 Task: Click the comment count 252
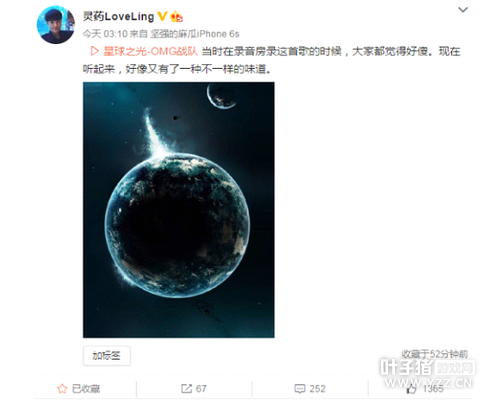point(317,389)
